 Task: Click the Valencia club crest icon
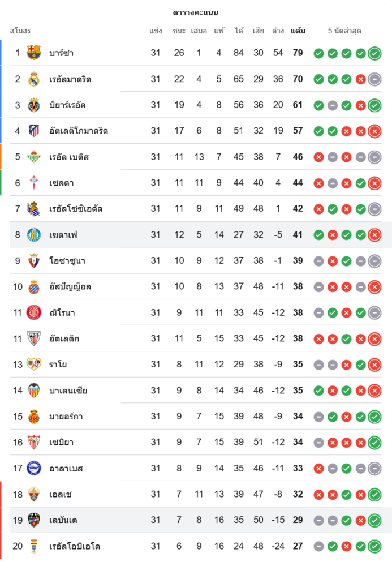pos(34,391)
